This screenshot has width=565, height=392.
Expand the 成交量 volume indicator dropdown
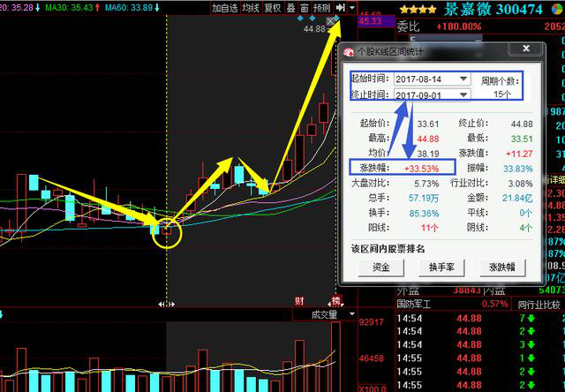[x=335, y=313]
